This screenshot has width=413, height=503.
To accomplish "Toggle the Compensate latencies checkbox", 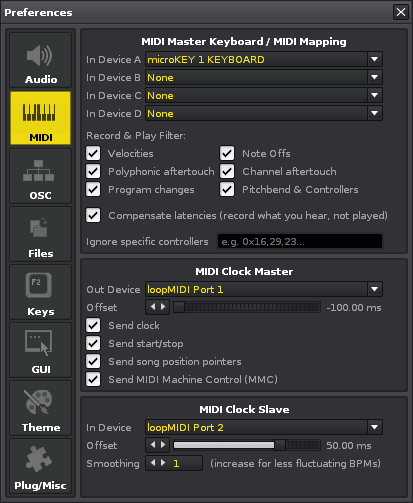I will 93,215.
